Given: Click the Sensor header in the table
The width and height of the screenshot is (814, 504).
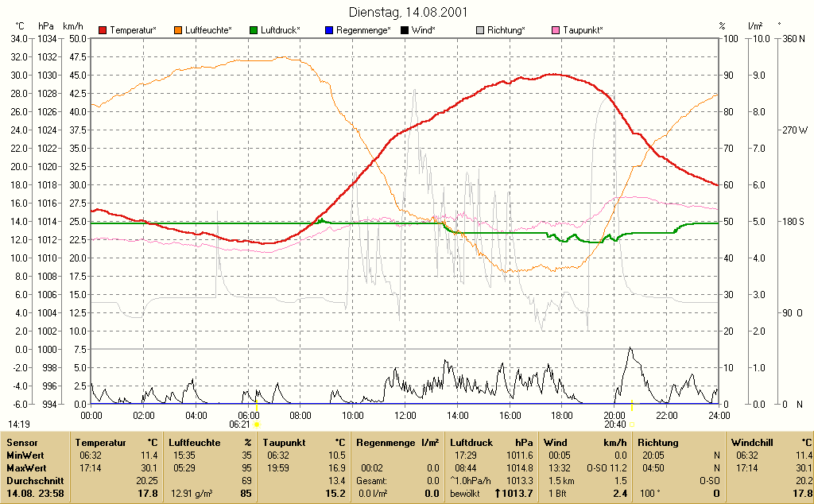Looking at the screenshot, I should point(22,443).
